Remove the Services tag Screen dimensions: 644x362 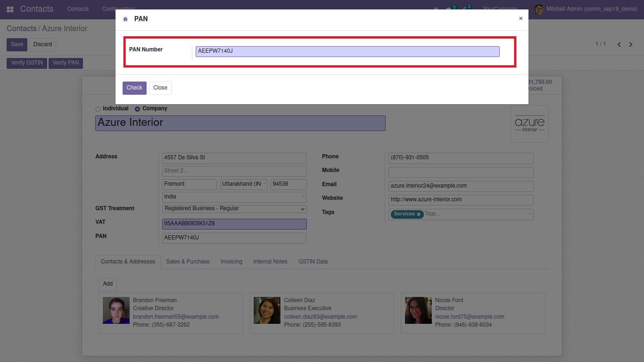418,214
